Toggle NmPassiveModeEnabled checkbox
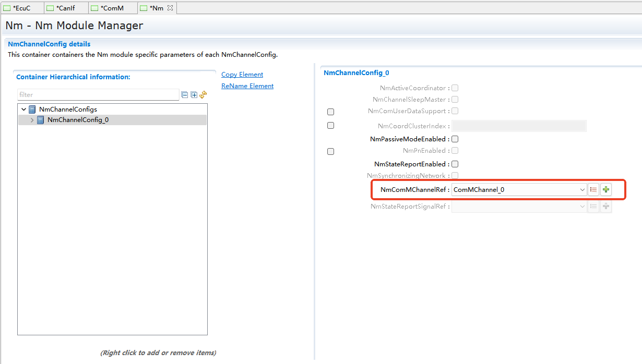 (455, 139)
